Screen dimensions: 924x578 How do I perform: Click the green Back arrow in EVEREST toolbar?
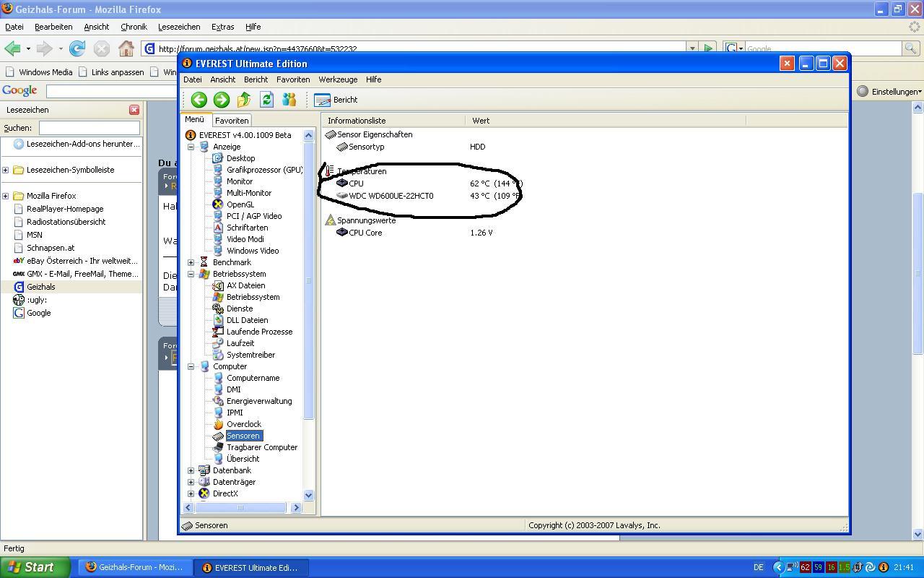pyautogui.click(x=199, y=100)
